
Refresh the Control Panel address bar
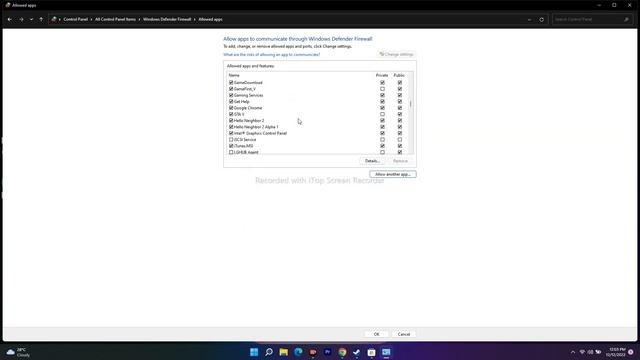tap(542, 19)
